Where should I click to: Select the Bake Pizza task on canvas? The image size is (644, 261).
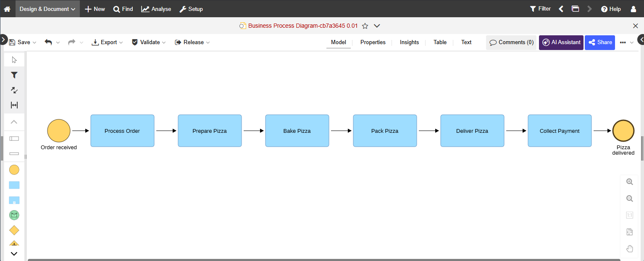(297, 131)
